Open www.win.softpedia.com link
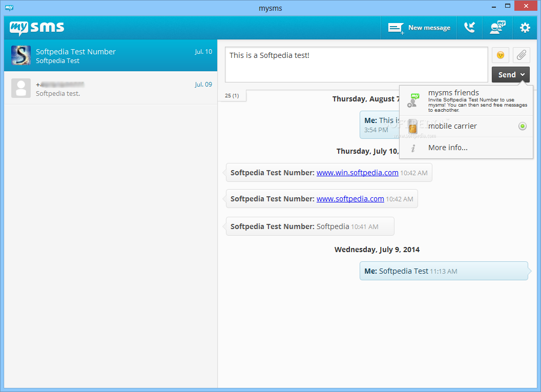Viewport: 541px width, 392px height. click(x=358, y=173)
